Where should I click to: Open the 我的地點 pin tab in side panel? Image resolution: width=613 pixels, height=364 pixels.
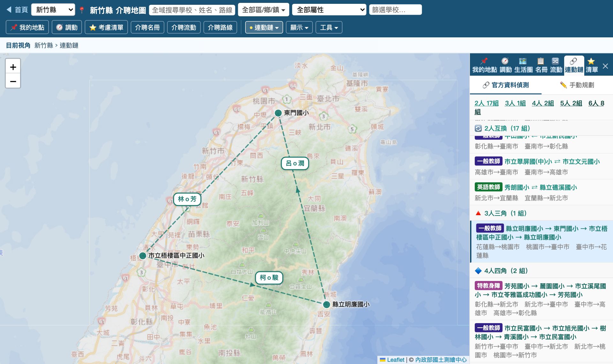point(484,65)
